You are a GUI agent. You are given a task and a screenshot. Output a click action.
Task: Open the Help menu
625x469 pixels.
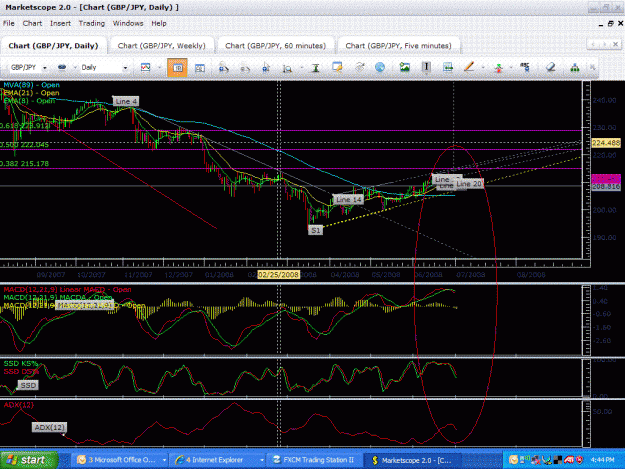tap(159, 24)
